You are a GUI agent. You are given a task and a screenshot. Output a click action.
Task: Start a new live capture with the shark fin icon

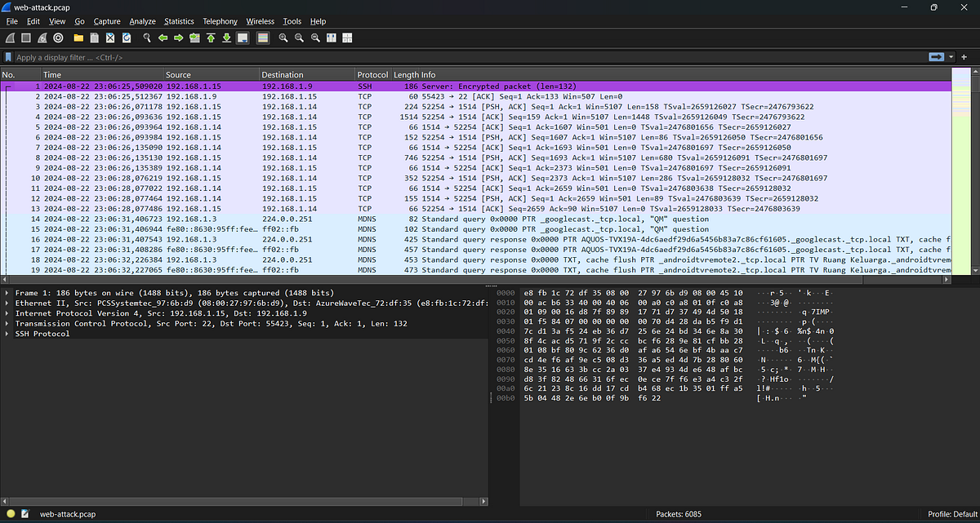tap(10, 38)
